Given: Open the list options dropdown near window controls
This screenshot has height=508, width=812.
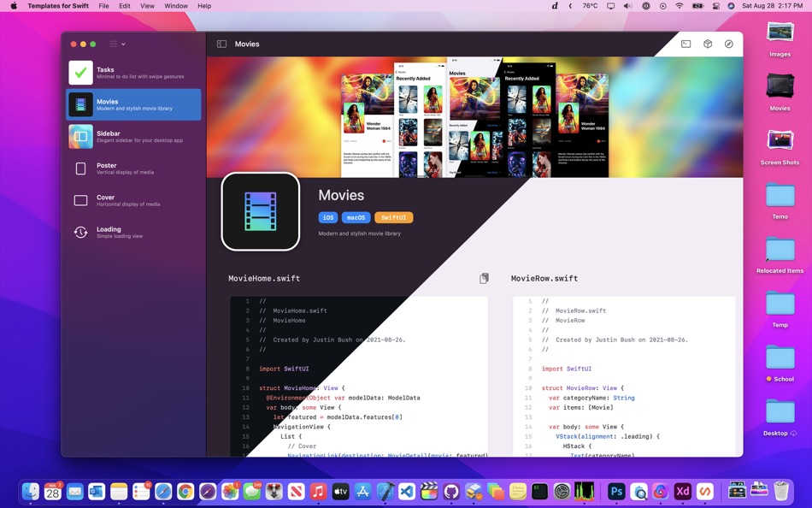Looking at the screenshot, I should click(x=117, y=44).
